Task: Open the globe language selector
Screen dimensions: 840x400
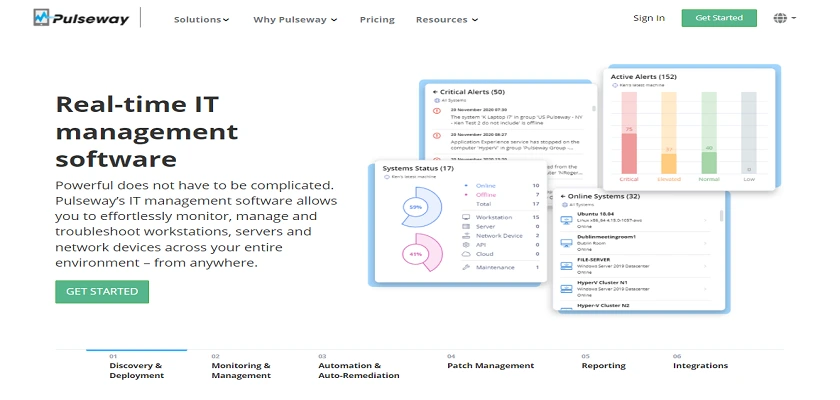Action: pyautogui.click(x=784, y=18)
